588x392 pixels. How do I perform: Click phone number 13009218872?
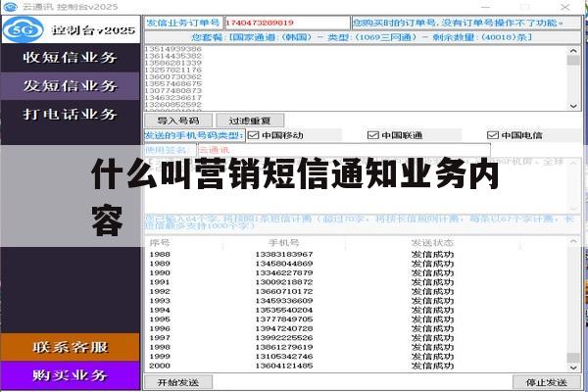(284, 282)
